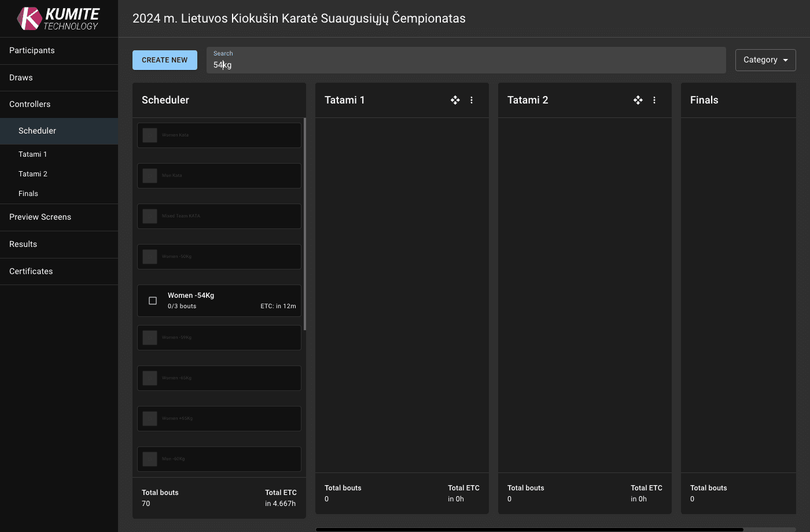Check the Women -50Kg checkbox
This screenshot has height=532, width=810.
click(x=149, y=256)
